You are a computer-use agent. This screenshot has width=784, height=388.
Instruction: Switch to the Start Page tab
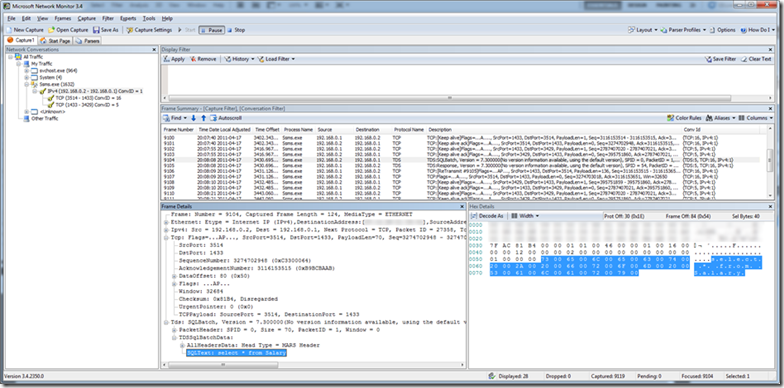55,41
